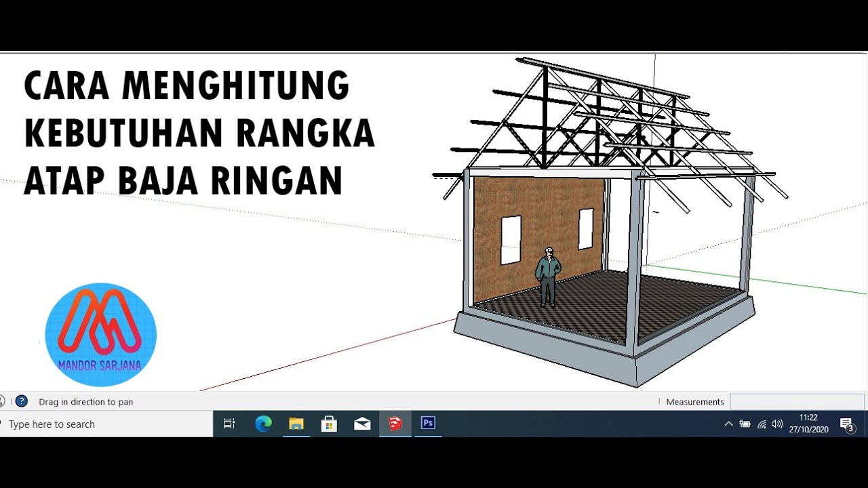Click the battery status indicator
The height and width of the screenshot is (488, 868).
[x=745, y=424]
